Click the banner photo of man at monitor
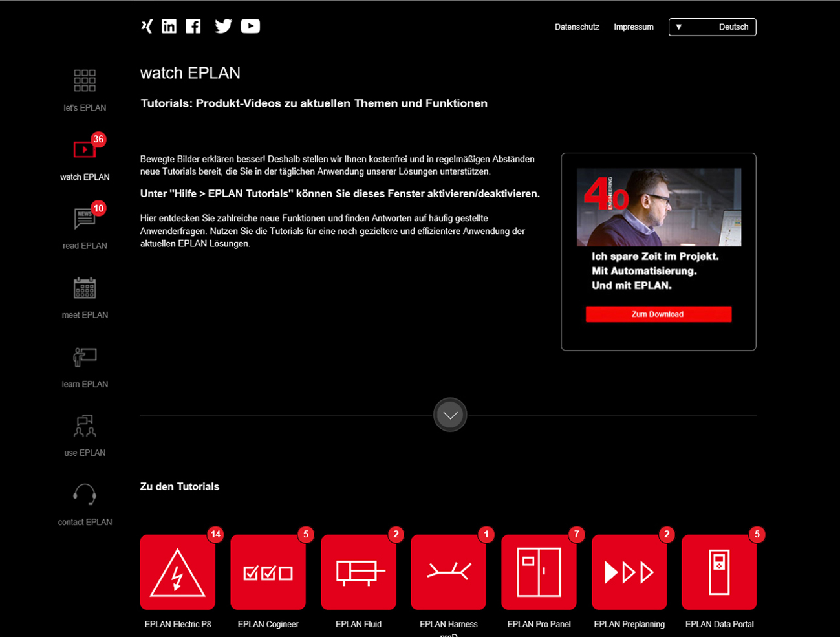Screen dimensions: 840x637 click(659, 207)
